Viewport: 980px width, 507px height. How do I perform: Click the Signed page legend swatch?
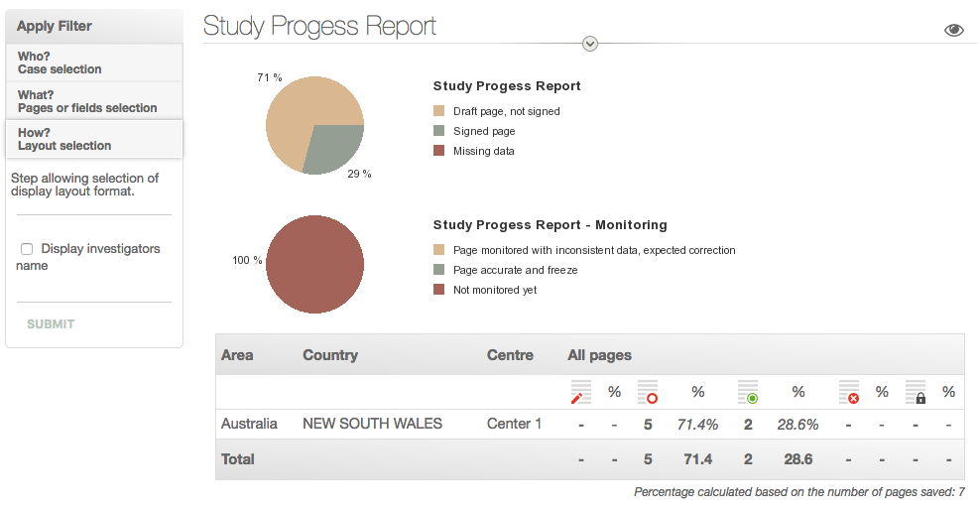439,131
